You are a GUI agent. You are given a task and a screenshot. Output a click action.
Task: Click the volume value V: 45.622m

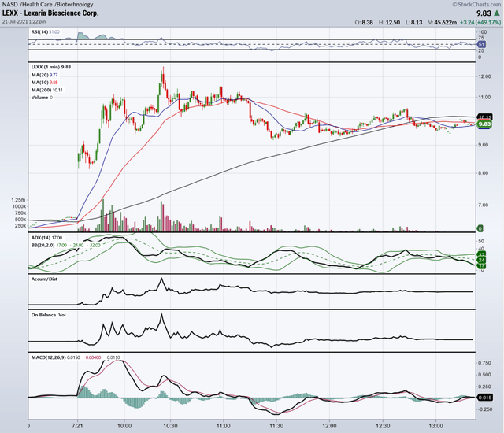pyautogui.click(x=443, y=23)
